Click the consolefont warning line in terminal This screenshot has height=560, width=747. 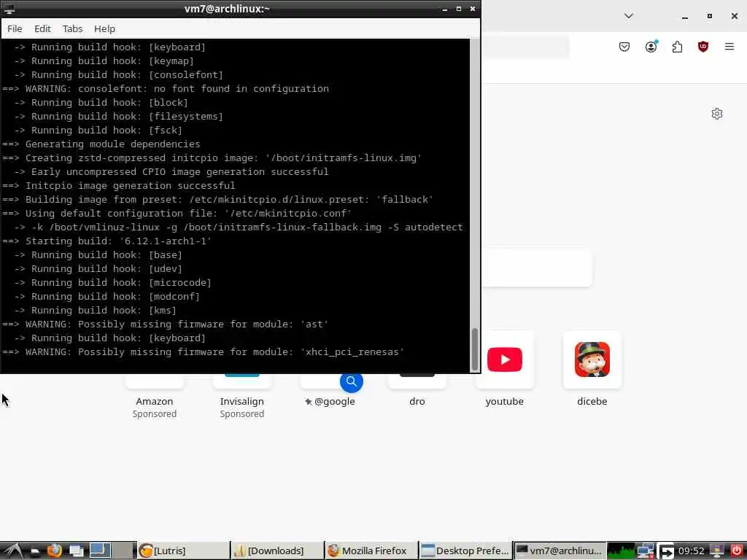(x=166, y=88)
